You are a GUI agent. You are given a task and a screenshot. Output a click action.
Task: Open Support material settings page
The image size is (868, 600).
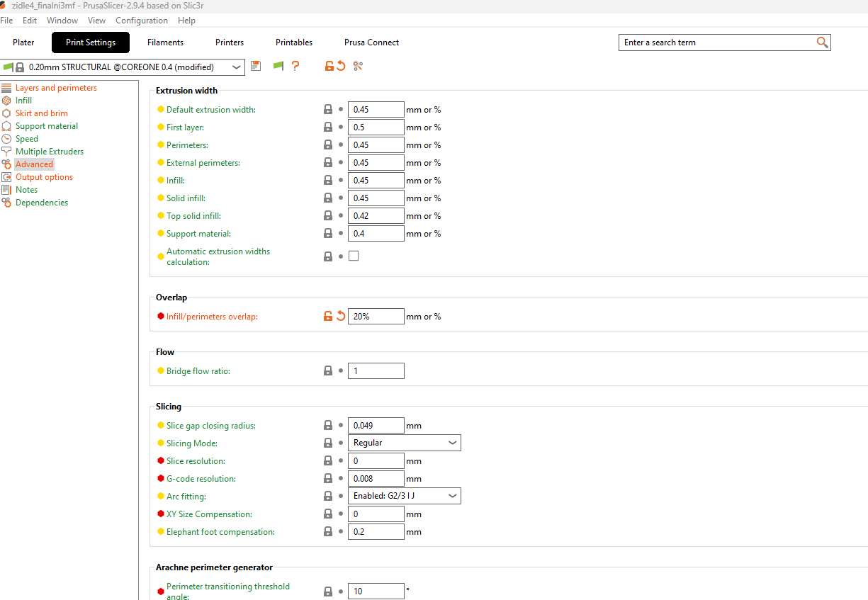click(x=47, y=126)
